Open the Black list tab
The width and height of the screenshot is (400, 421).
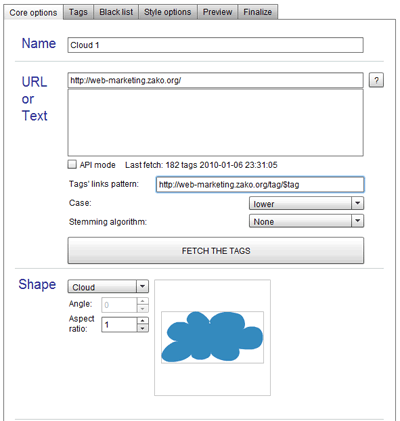(116, 12)
